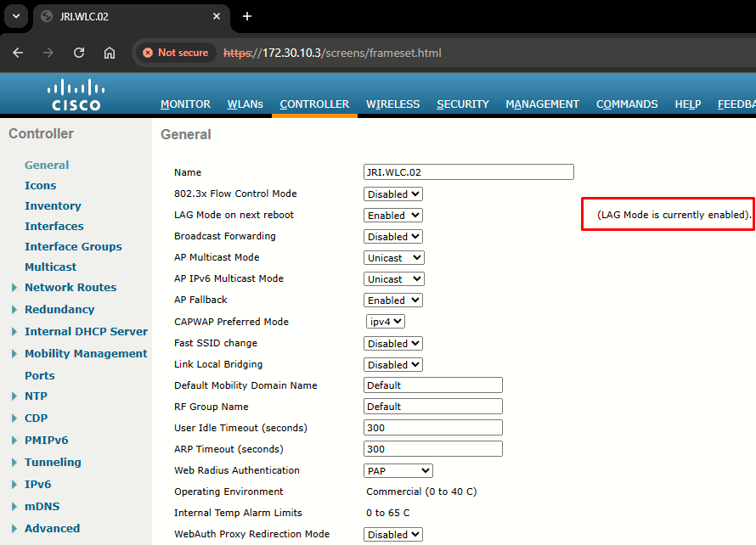756x545 pixels.
Task: Click the Network Routes sidebar label
Action: pos(71,287)
